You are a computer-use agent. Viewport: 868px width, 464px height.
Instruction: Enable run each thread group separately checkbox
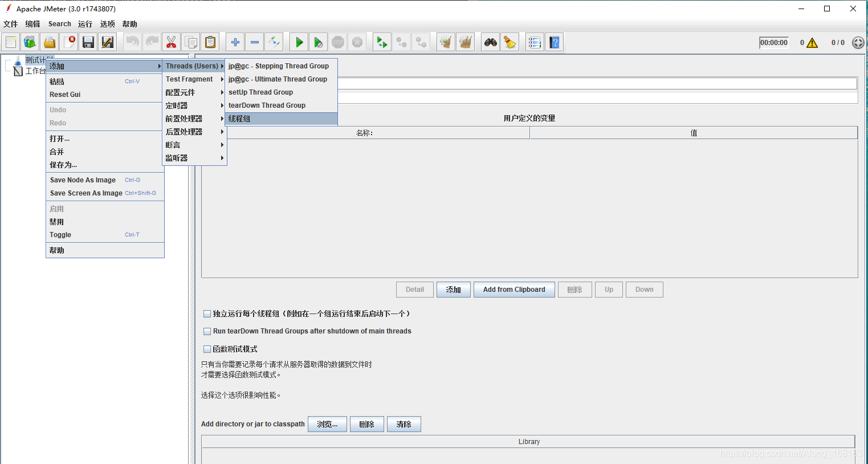[x=207, y=314]
